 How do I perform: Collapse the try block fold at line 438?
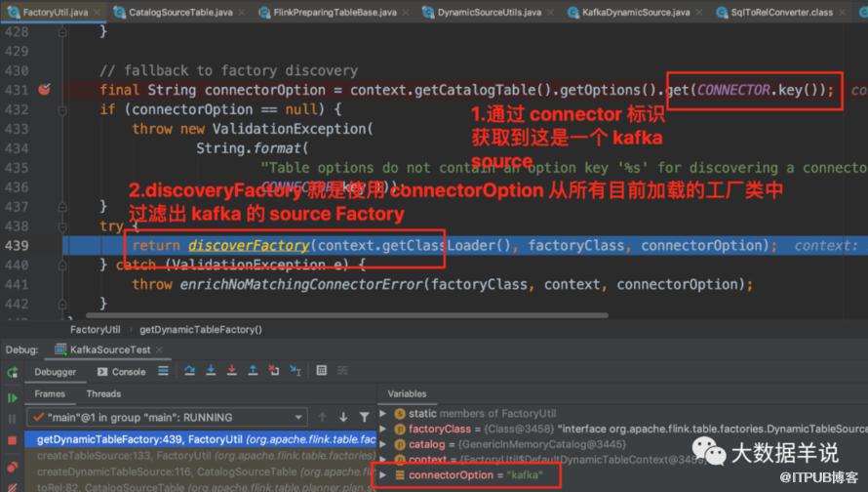pos(62,226)
